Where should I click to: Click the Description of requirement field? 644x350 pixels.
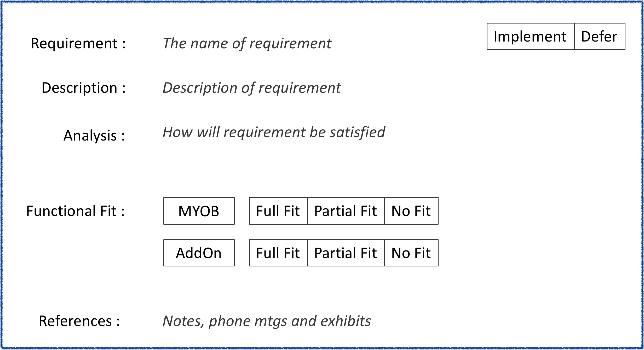pos(252,88)
